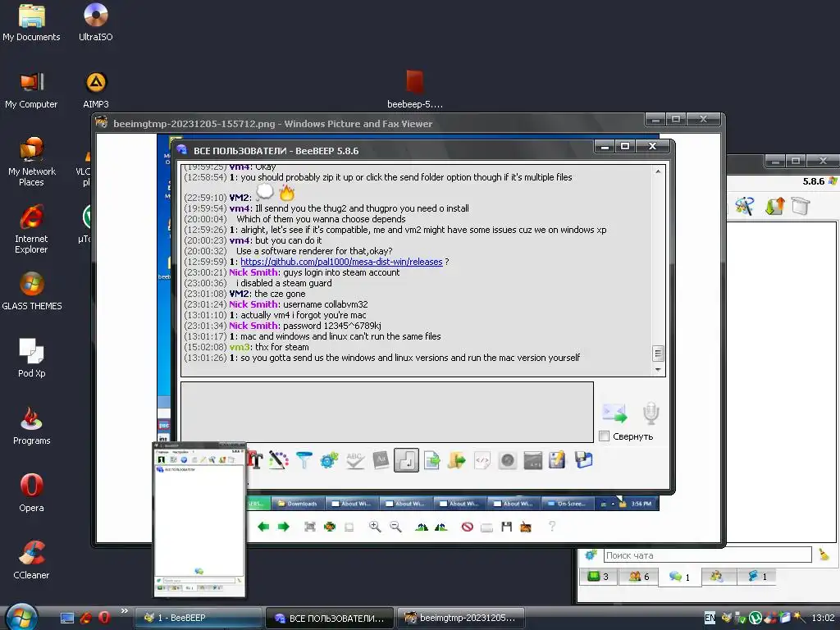Open chat settings gear icon in toolbar
This screenshot has height=630, width=840.
point(329,460)
